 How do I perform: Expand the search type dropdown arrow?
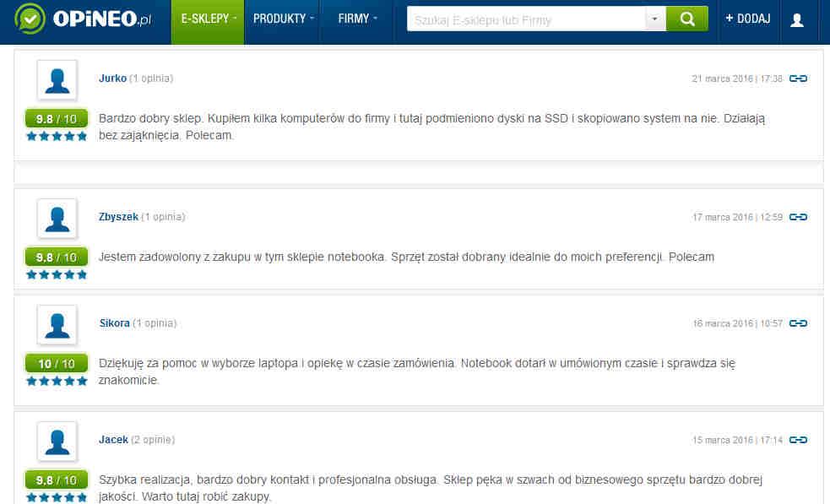654,19
